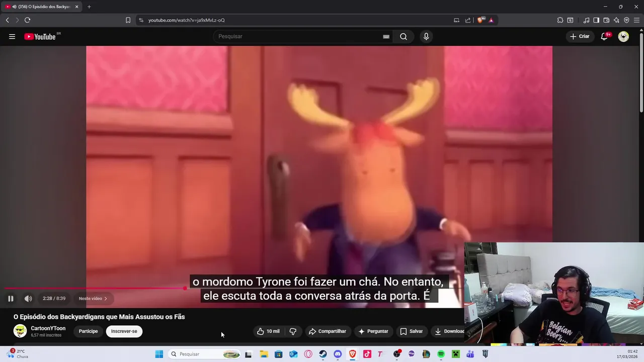Open the Brave Wallet icon
Screen dimensions: 644x362
pos(606,20)
